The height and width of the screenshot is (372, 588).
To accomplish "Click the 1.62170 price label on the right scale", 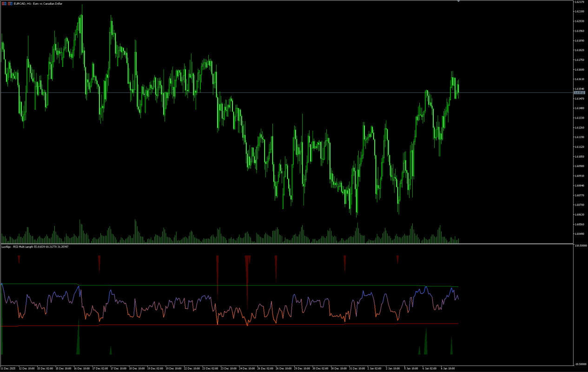I will tap(580, 2).
